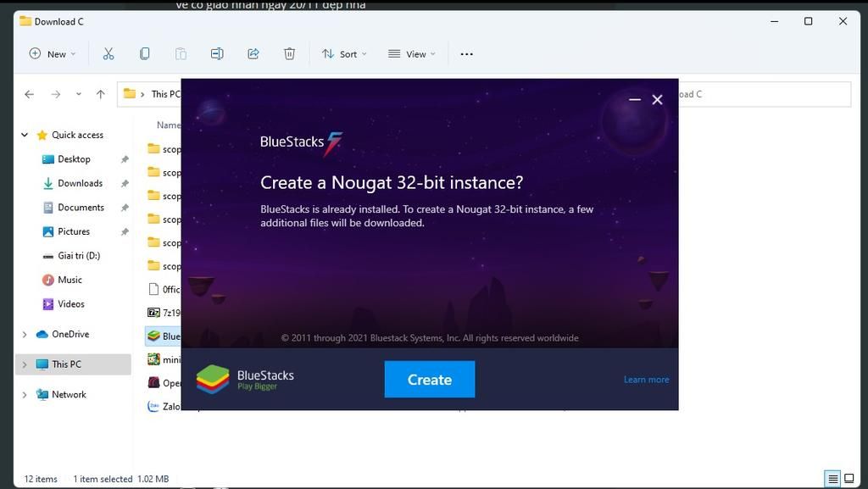Expand the This PC tree node
Viewport: 868px width, 489px height.
(x=25, y=364)
